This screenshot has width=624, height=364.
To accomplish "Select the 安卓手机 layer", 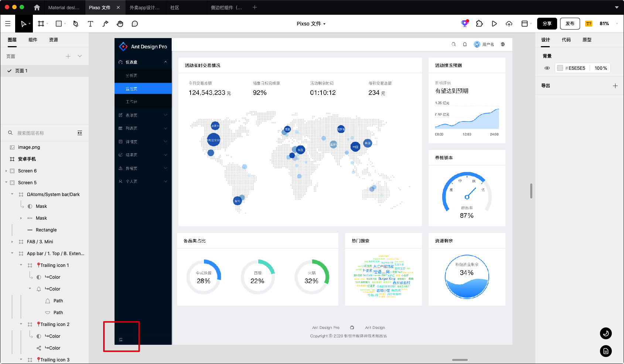I will pos(44,159).
